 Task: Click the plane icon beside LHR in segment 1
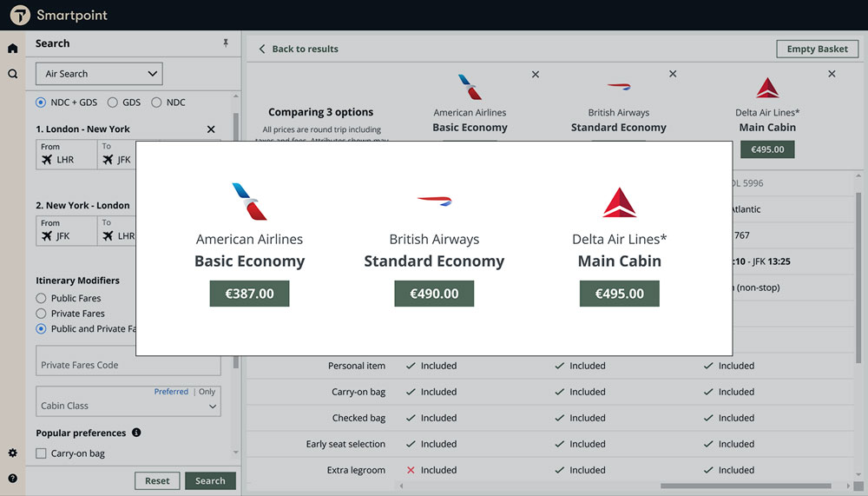coord(47,160)
